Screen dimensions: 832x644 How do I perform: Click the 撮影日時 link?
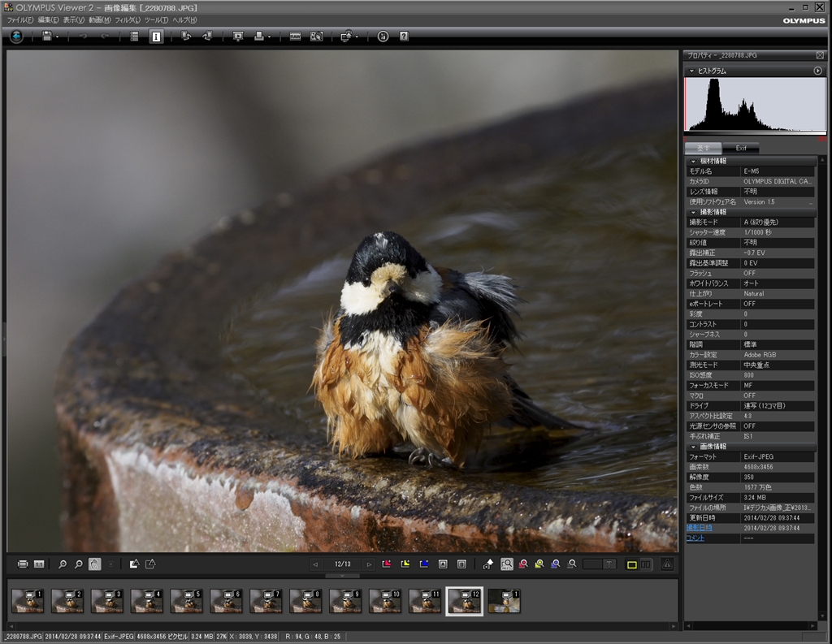[x=700, y=528]
